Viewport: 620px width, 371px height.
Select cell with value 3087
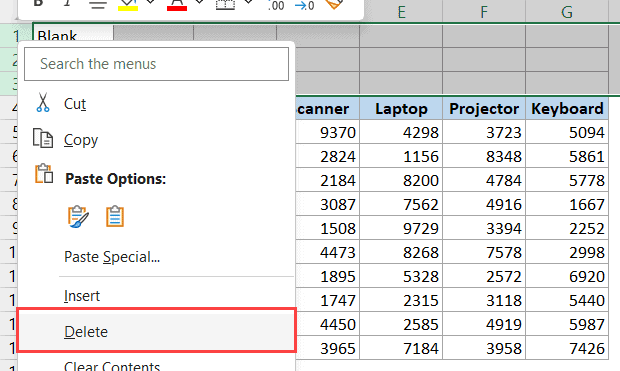pyautogui.click(x=327, y=204)
